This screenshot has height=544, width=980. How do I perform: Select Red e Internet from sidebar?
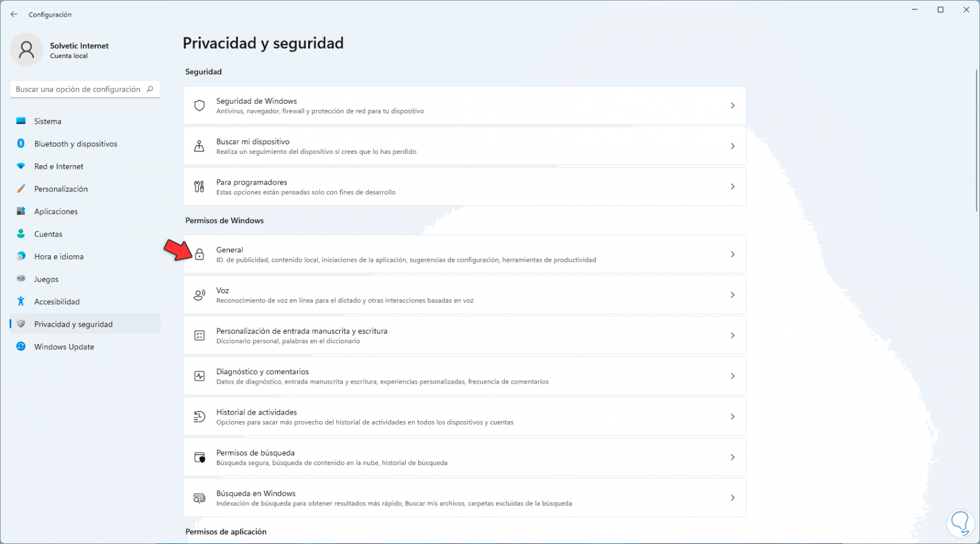[59, 166]
